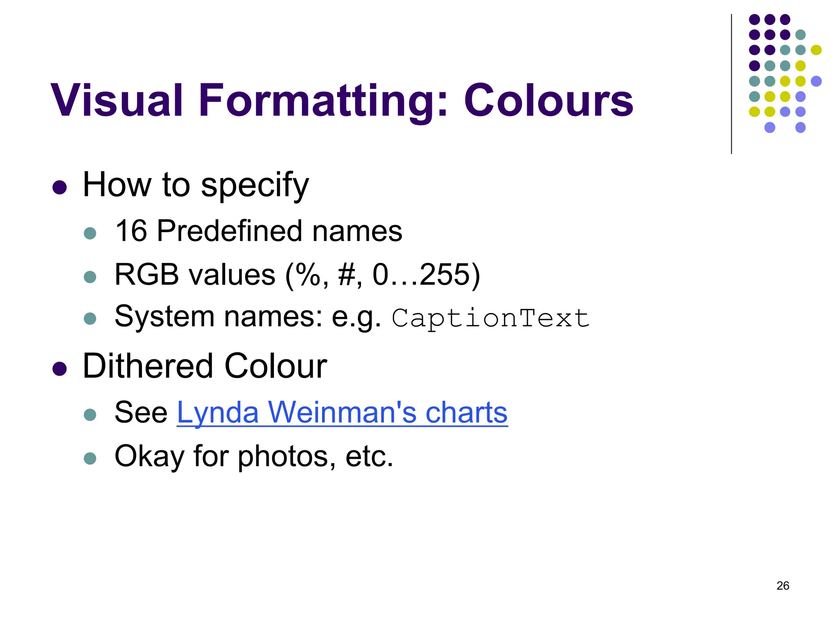The image size is (840, 630).
Task: Click the teal bullet beside System names
Action: 90,319
